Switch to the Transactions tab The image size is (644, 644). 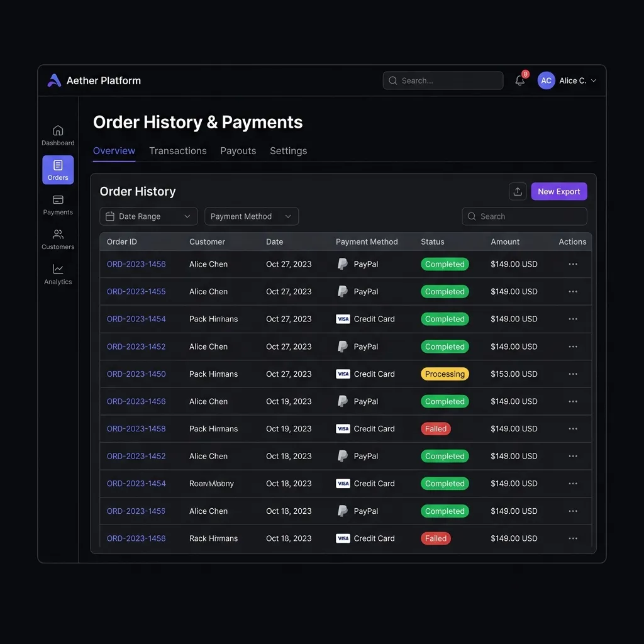178,151
